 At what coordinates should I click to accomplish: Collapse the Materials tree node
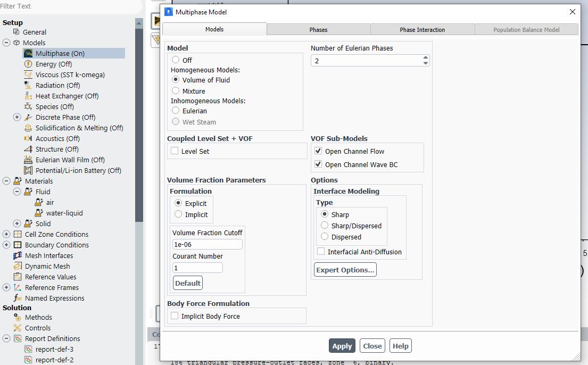6,181
